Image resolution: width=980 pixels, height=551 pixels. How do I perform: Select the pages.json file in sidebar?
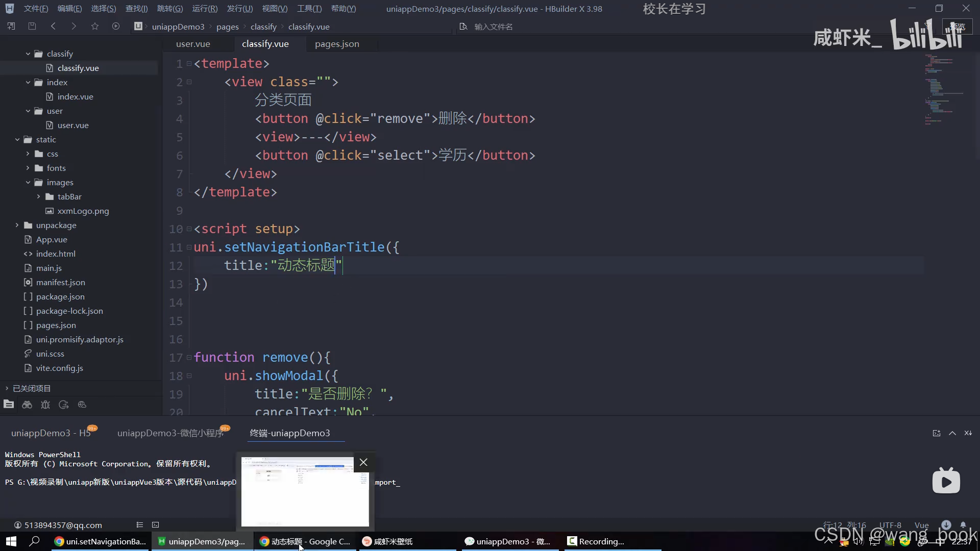[x=55, y=325]
